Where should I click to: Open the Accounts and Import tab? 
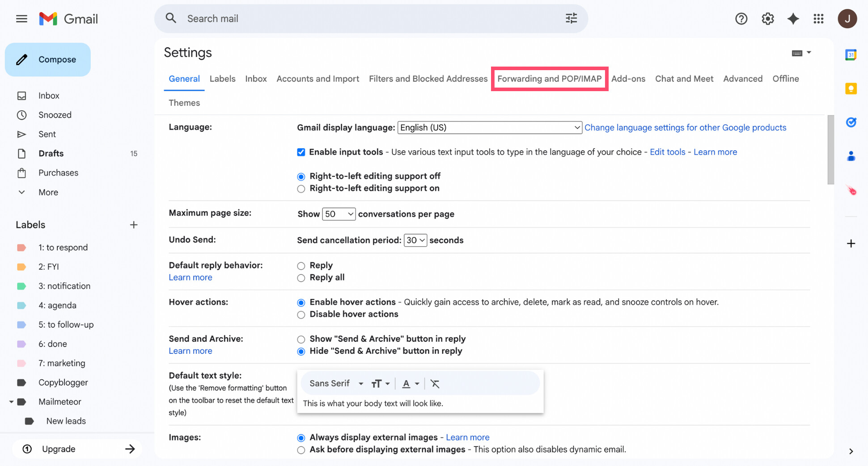[x=318, y=79]
